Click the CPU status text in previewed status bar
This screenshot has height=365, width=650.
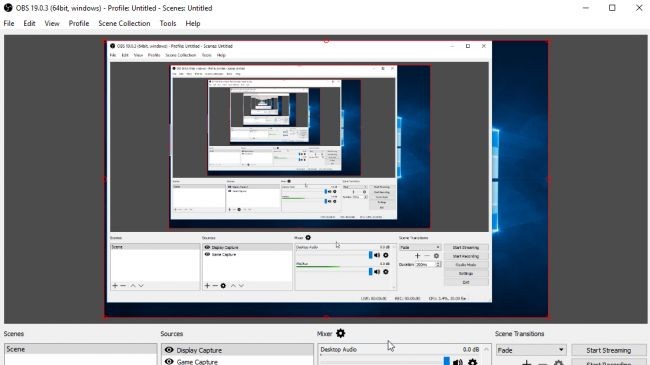click(447, 298)
